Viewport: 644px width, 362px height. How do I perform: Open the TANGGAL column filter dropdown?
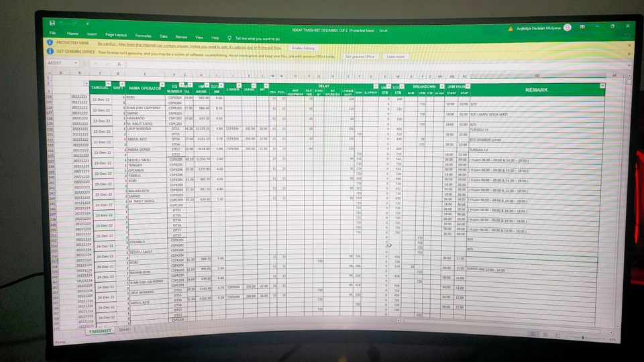pos(108,84)
